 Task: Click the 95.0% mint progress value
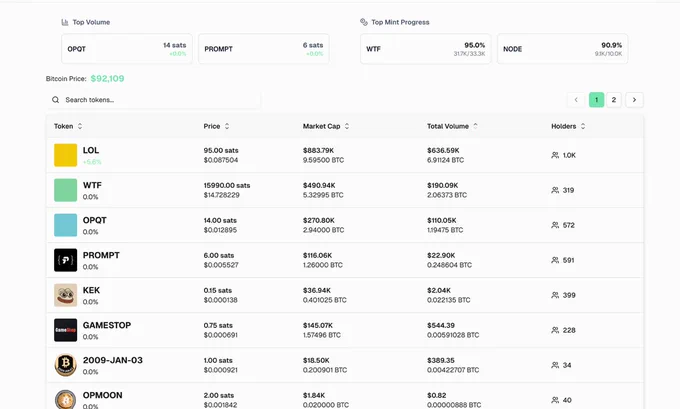(x=474, y=45)
